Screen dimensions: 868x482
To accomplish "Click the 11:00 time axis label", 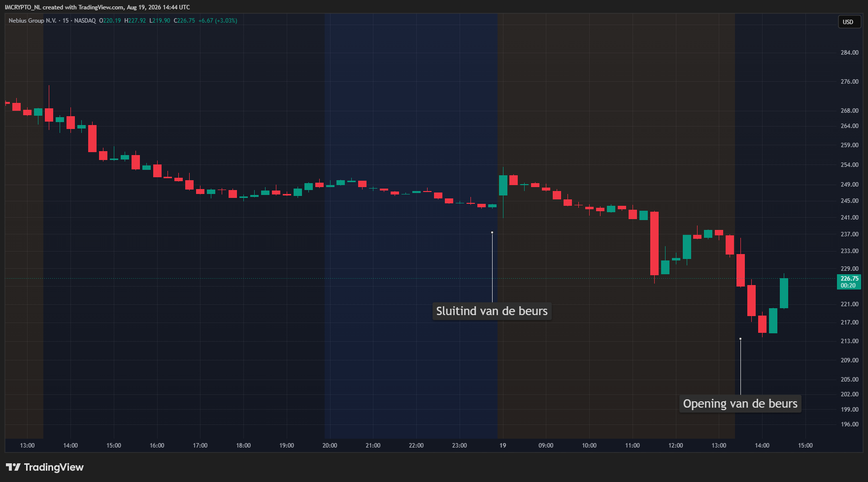I will point(633,446).
